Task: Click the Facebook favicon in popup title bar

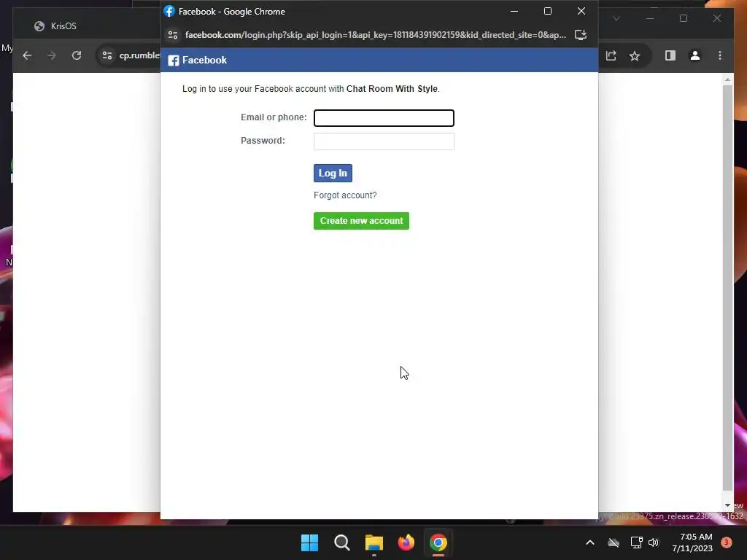Action: pos(169,11)
